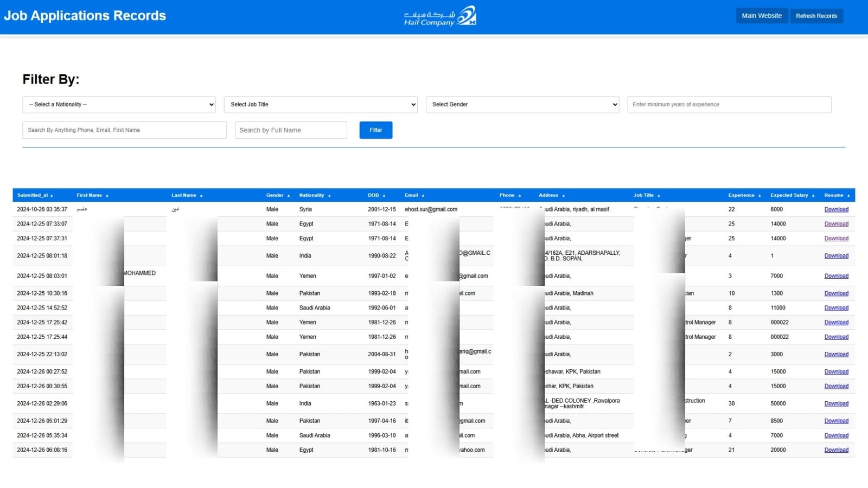Expand the Select Job Title dropdown
The image size is (868, 488).
point(321,105)
